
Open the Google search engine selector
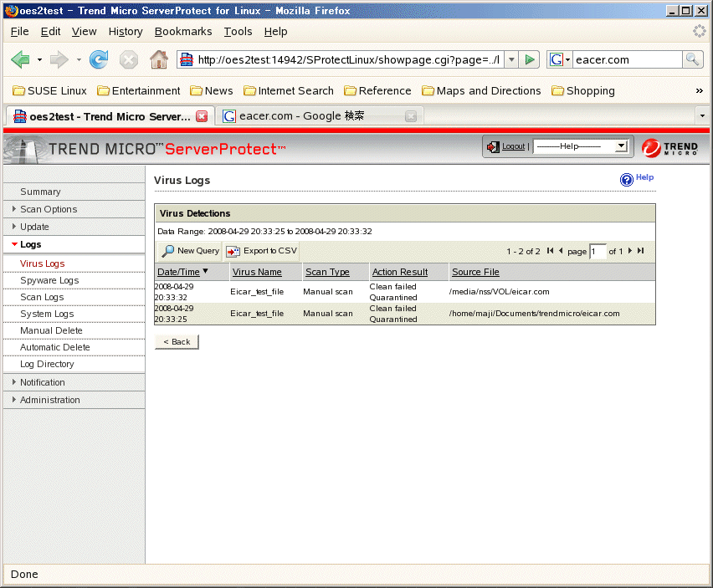click(x=559, y=59)
